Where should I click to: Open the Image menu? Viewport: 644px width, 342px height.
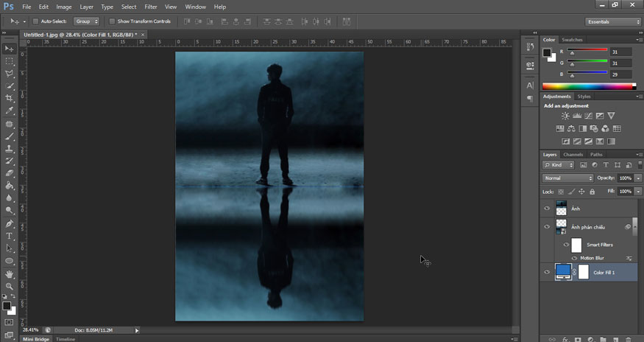63,7
